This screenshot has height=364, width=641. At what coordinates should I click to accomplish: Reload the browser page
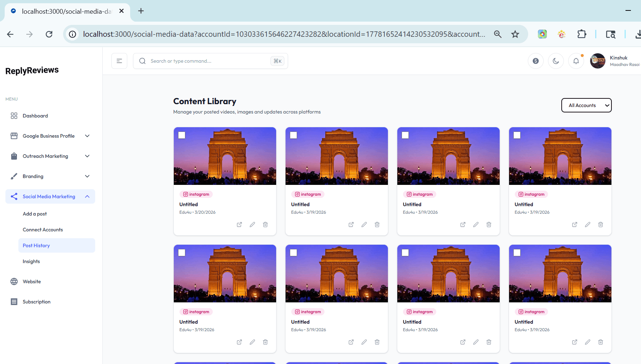coord(49,34)
